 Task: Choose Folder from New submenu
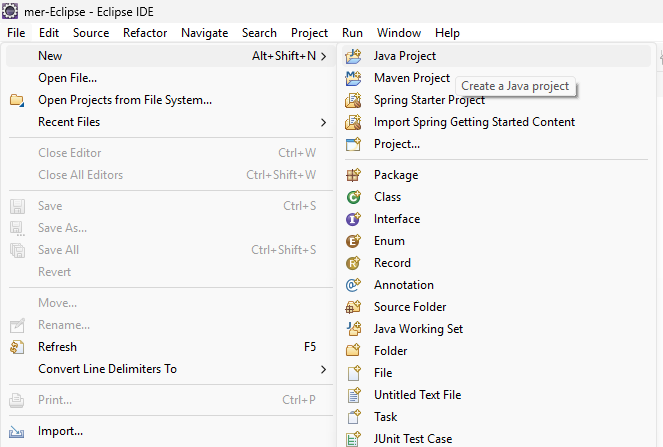tap(496, 351)
